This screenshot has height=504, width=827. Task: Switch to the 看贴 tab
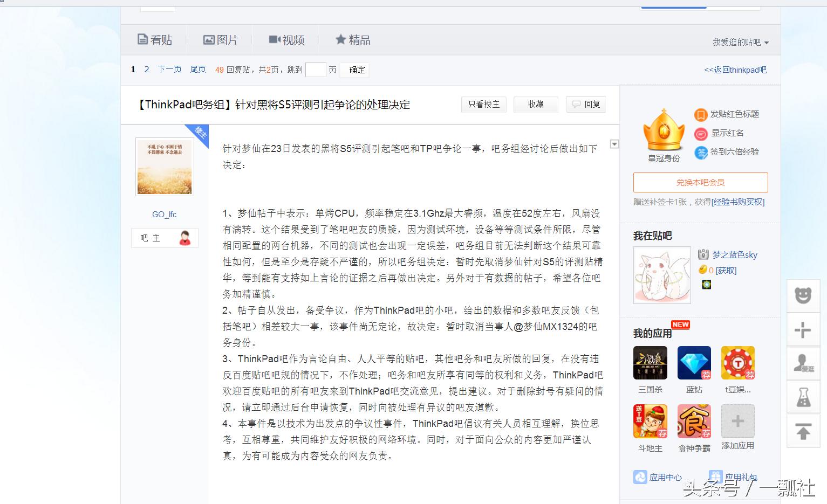point(155,39)
